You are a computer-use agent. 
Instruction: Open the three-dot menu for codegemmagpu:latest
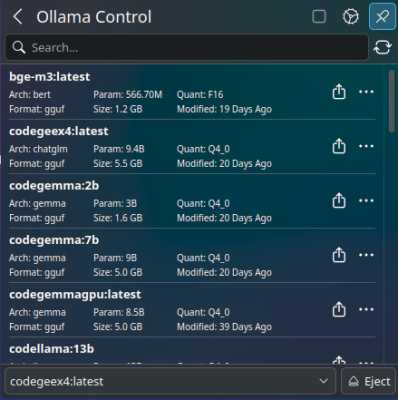pos(366,309)
